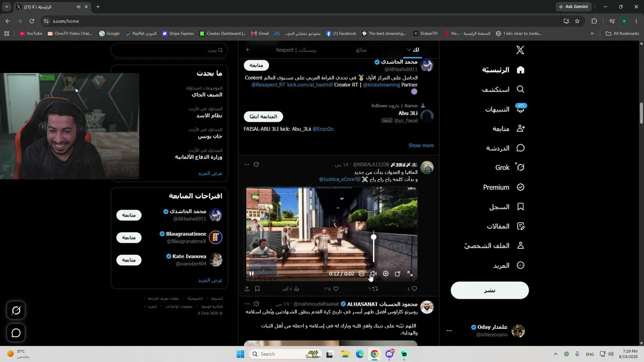Reply to the NSRALA15338 video post
Image resolution: width=644 pixels, height=362 pixels.
point(412,289)
